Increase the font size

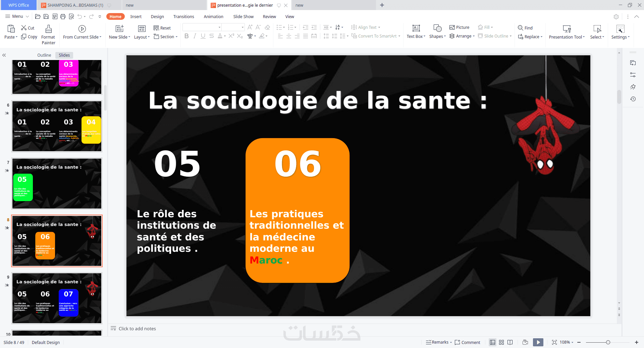pos(250,27)
